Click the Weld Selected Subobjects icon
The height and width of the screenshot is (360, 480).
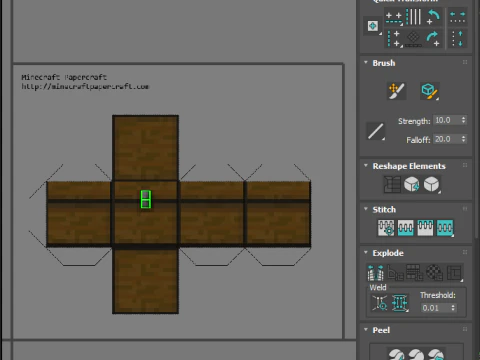(400, 303)
